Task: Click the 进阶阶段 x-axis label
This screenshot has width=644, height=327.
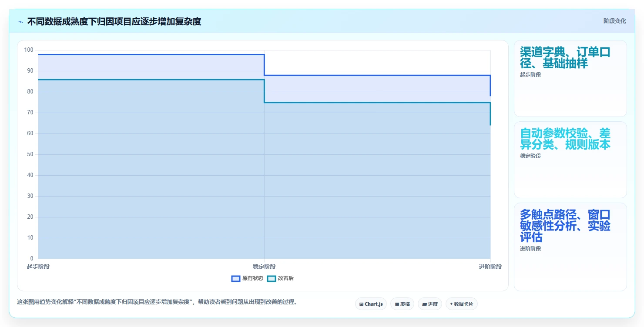Action: click(x=490, y=267)
